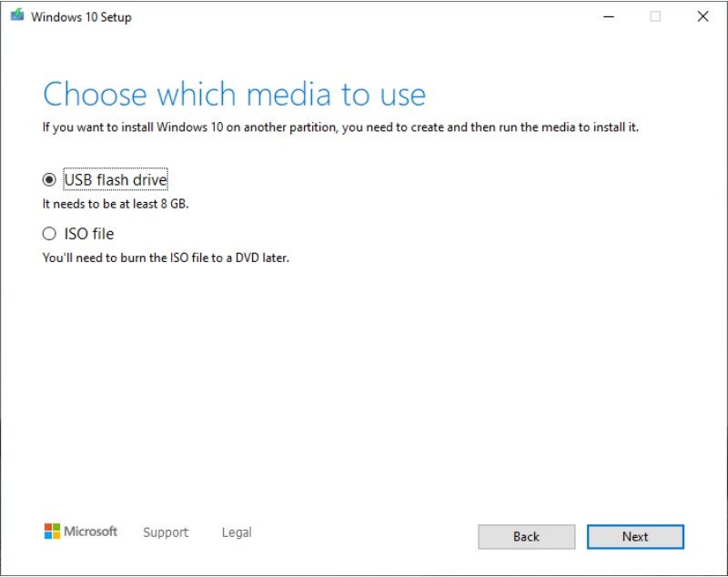Click the 'ISO file' label text
This screenshot has height=577, width=728.
click(90, 234)
